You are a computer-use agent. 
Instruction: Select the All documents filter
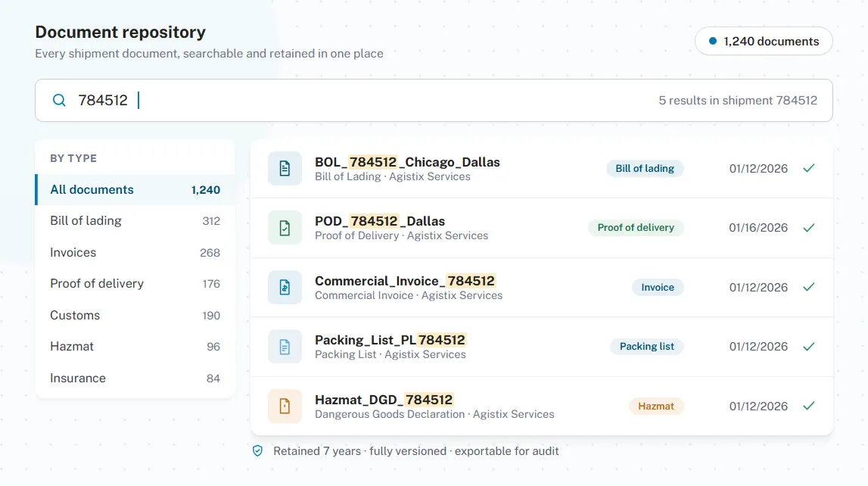[x=135, y=190]
